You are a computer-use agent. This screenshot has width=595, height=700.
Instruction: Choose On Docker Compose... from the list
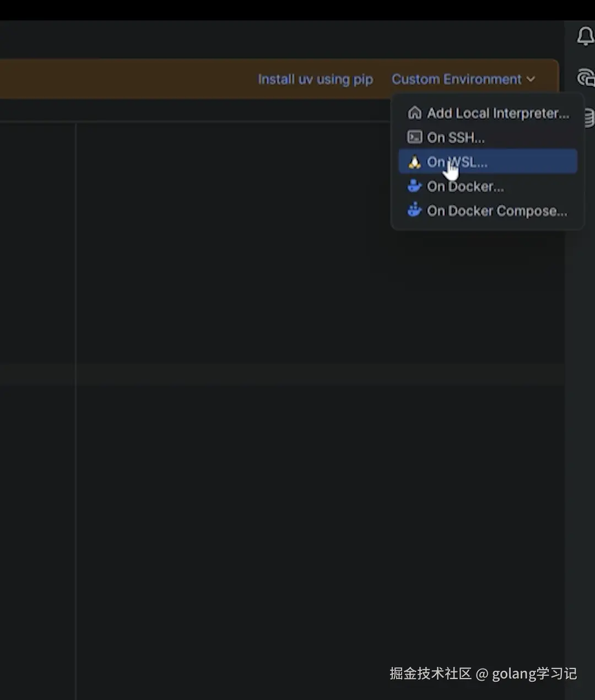click(x=496, y=211)
